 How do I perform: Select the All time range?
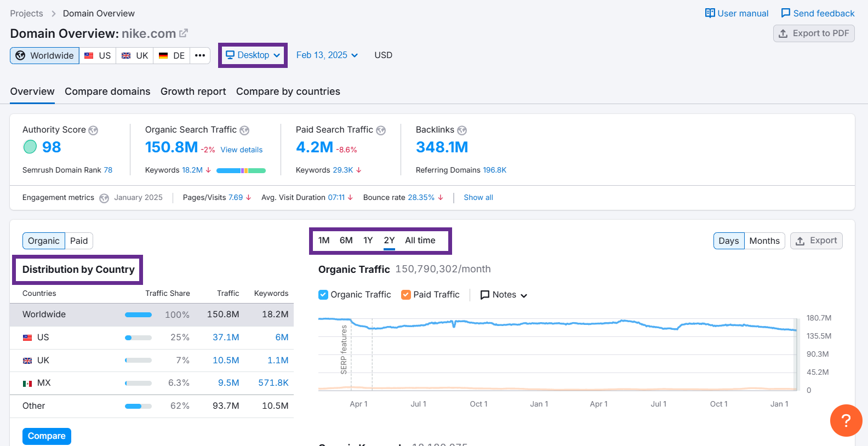420,241
